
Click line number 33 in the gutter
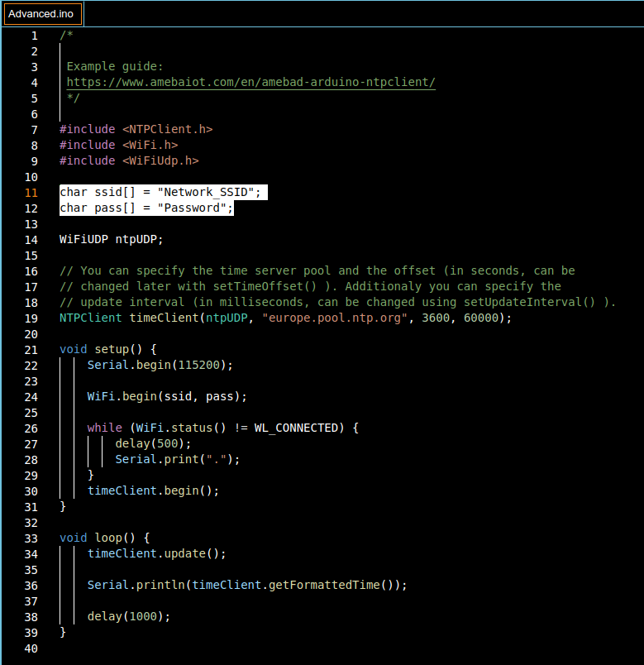pyautogui.click(x=31, y=538)
